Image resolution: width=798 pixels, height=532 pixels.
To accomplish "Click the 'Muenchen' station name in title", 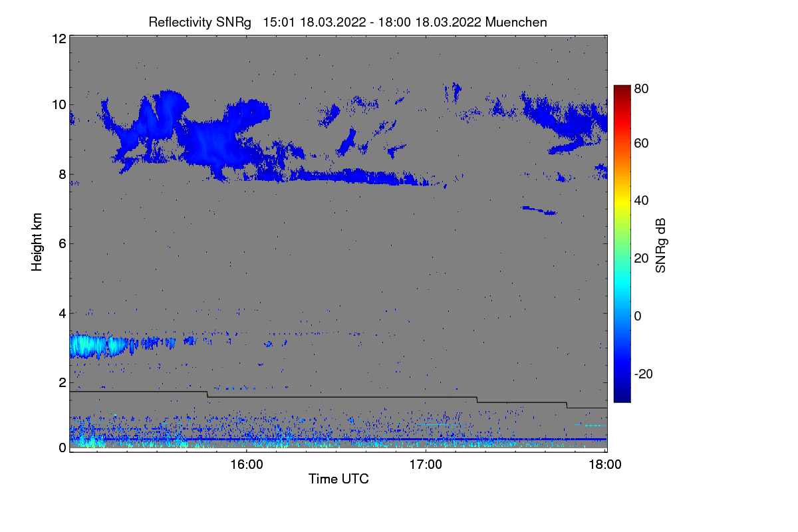I will [x=516, y=22].
